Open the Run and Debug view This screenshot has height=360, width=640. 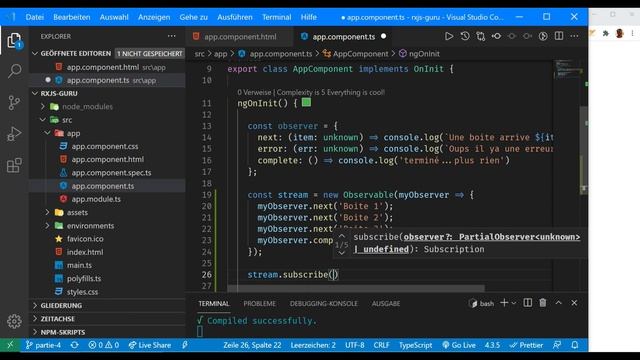coord(14,134)
